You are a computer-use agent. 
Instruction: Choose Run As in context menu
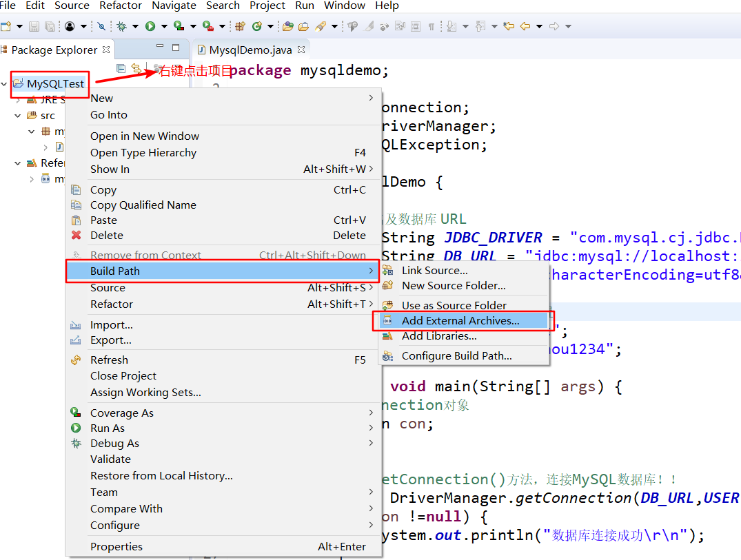(x=223, y=428)
